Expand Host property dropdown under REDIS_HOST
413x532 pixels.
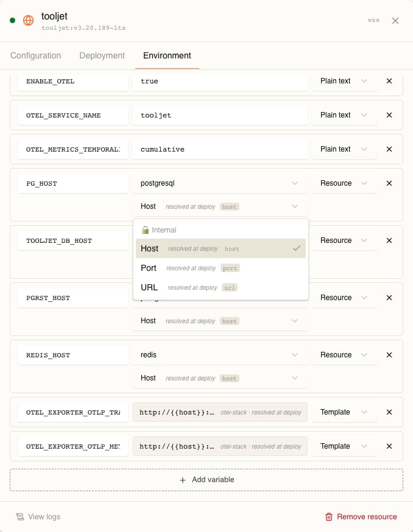(x=220, y=378)
